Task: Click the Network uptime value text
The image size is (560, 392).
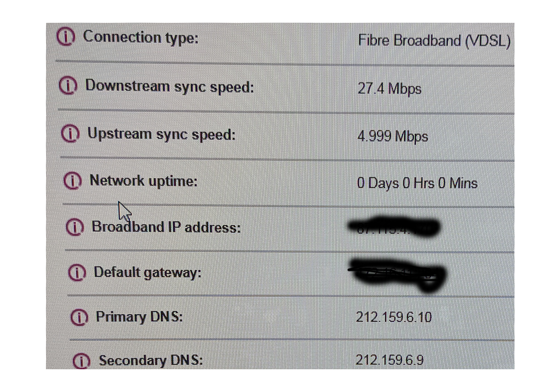Action: pos(417,183)
